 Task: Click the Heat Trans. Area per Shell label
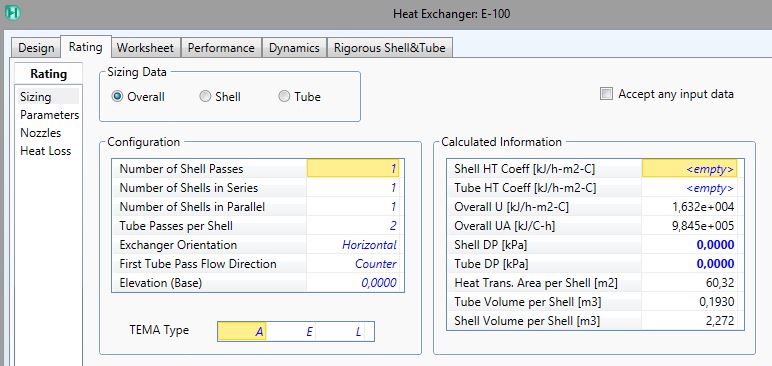coord(536,283)
